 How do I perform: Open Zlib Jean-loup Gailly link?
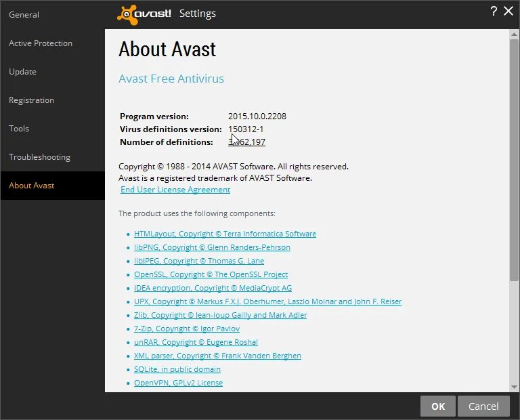point(220,315)
